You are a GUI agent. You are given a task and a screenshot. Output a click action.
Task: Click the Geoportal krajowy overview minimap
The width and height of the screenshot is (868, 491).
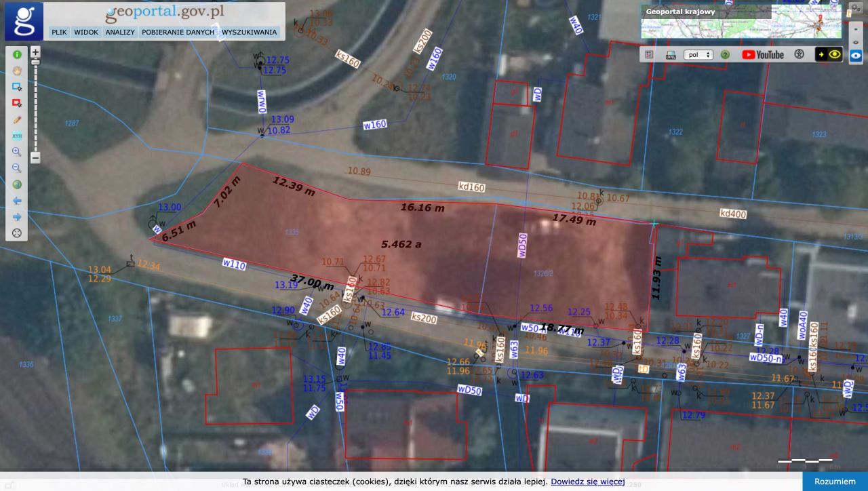741,22
